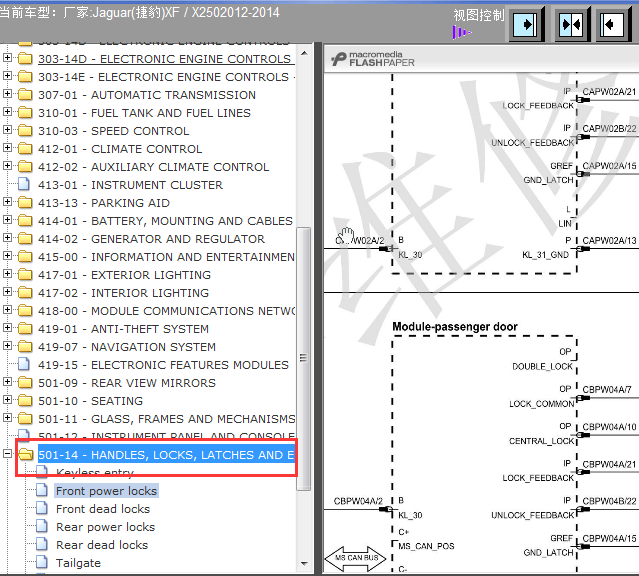The image size is (639, 576).
Task: Click the KL_31_GND pin label
Action: pyautogui.click(x=545, y=255)
